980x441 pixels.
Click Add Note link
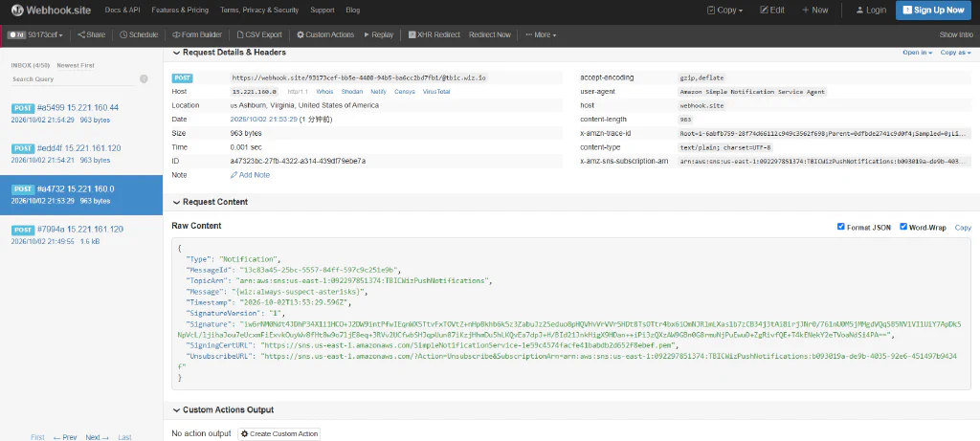pyautogui.click(x=250, y=175)
